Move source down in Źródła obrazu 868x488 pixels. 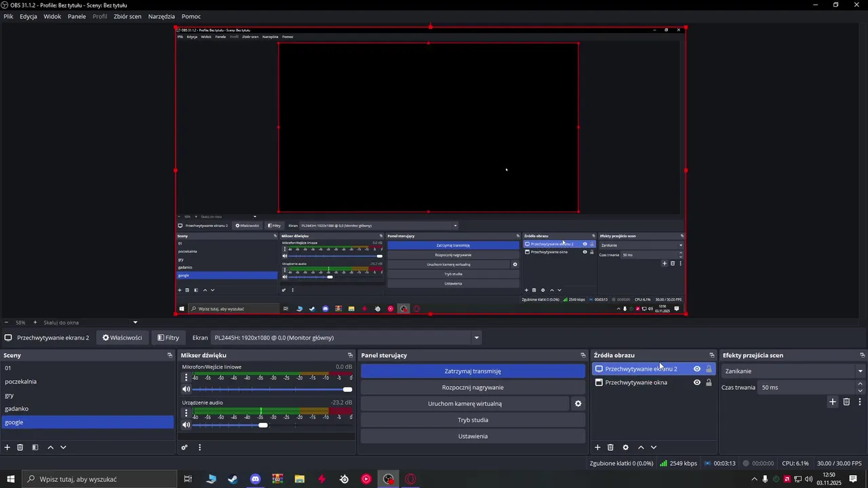coord(654,447)
